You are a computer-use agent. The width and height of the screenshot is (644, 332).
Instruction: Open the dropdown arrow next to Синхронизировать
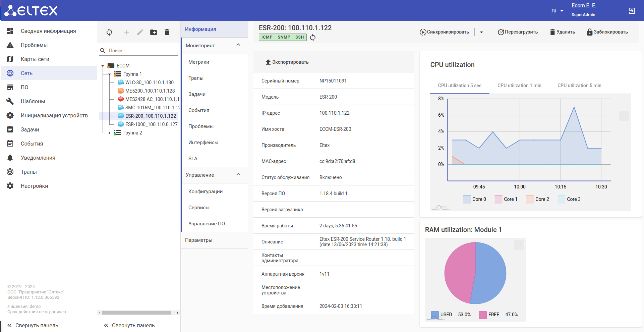[x=481, y=32]
